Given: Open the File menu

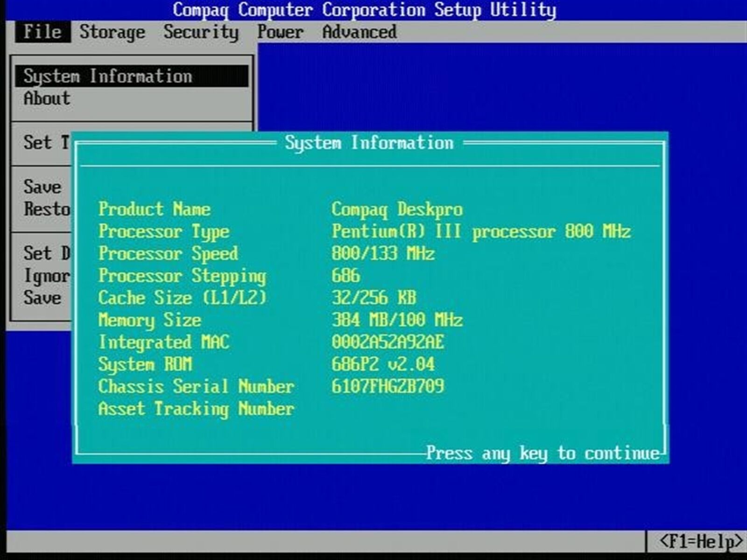Looking at the screenshot, I should [x=42, y=32].
